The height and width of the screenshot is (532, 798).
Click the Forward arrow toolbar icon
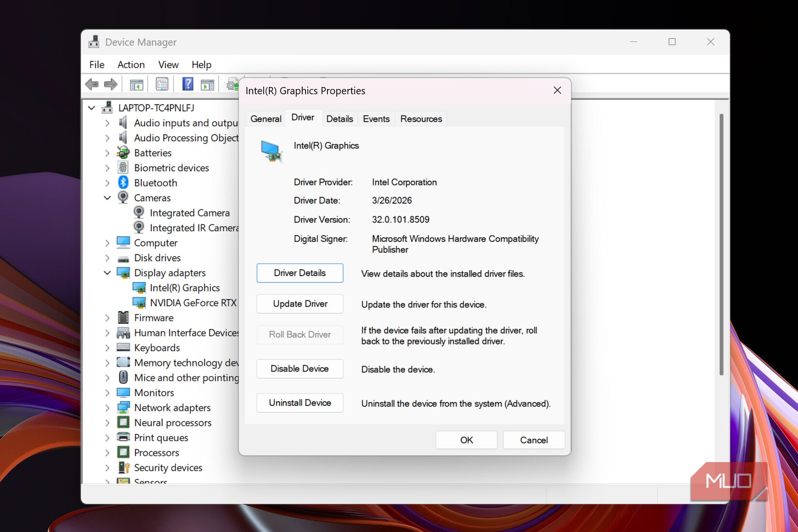click(111, 85)
